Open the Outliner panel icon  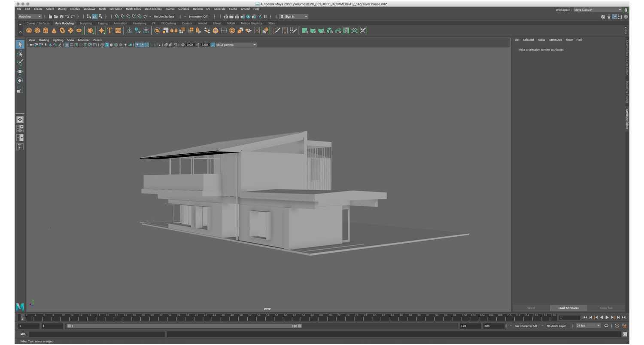point(20,147)
